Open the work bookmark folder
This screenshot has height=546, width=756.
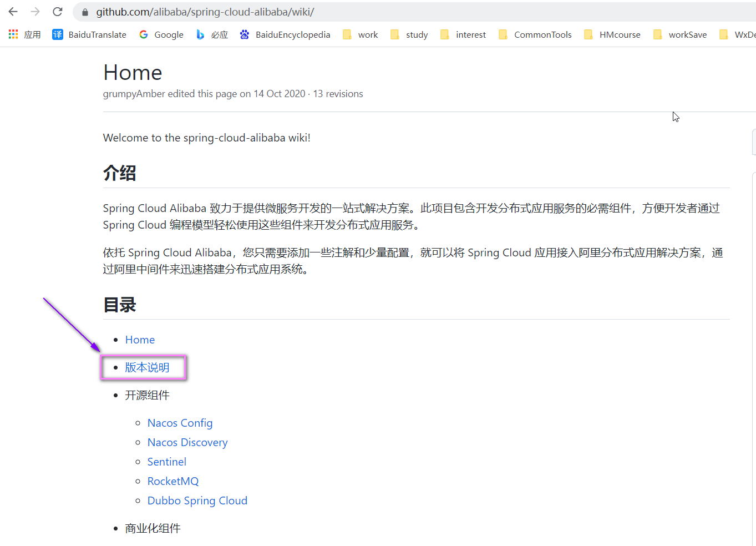[x=360, y=34]
